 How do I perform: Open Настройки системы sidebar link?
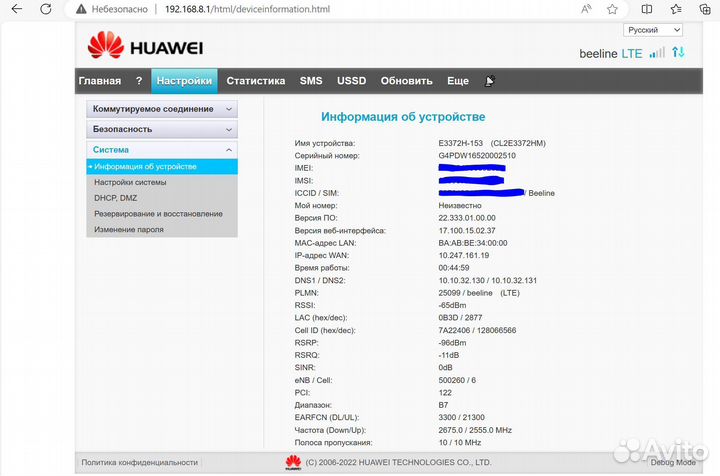[130, 182]
